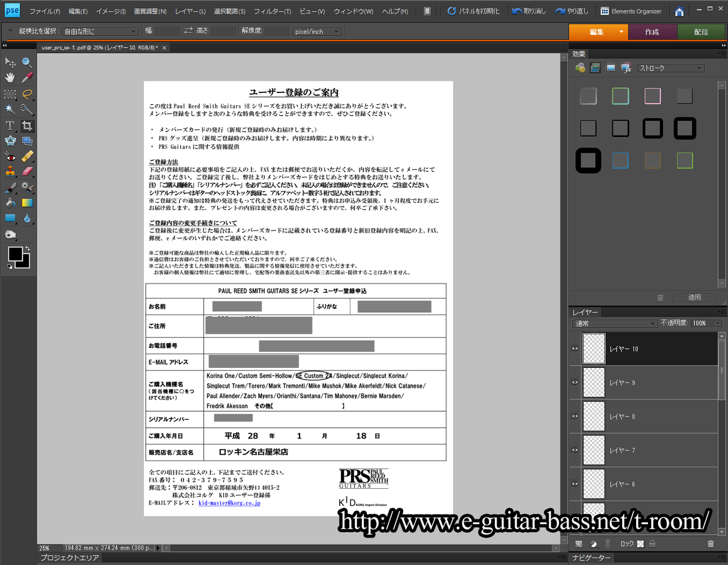728x565 pixels.
Task: Click 取り消し undo button
Action: tap(529, 11)
